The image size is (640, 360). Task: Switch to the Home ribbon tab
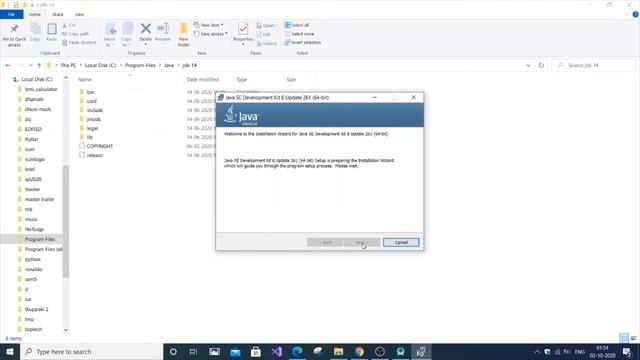click(35, 14)
